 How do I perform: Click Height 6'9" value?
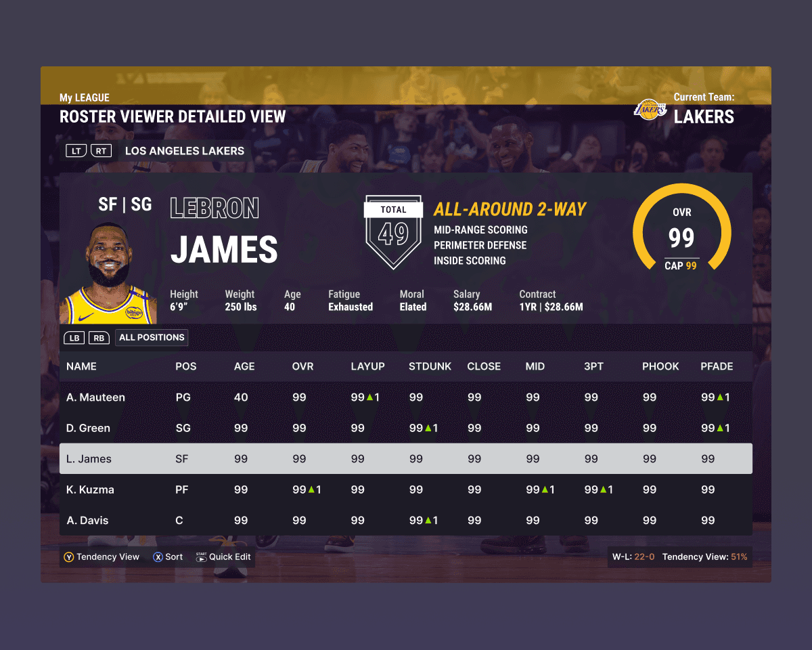click(x=179, y=307)
